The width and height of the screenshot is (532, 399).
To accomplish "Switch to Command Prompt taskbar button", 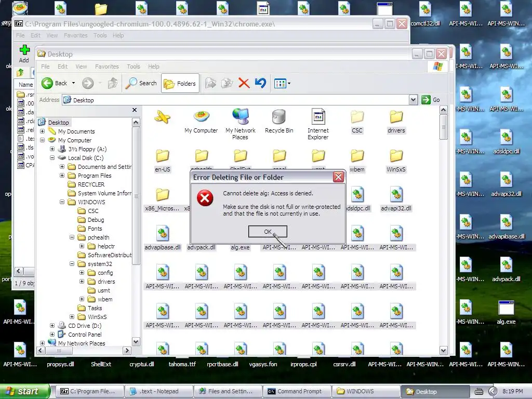I will [296, 391].
